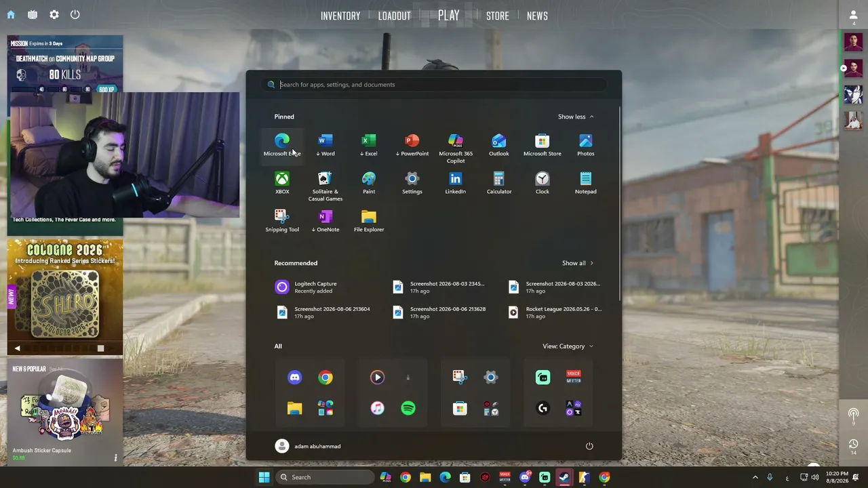Click the game's quit power icon
Viewport: 868px width, 488px height.
(x=75, y=14)
